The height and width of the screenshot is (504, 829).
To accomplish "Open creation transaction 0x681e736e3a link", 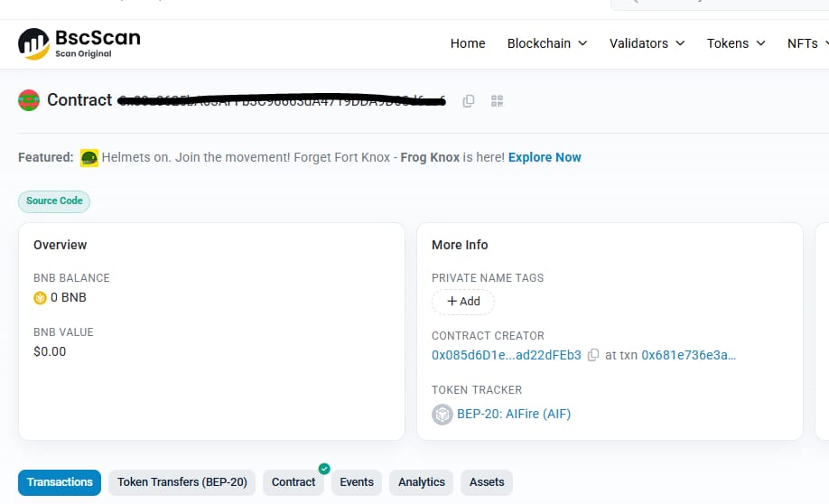I will [x=688, y=355].
